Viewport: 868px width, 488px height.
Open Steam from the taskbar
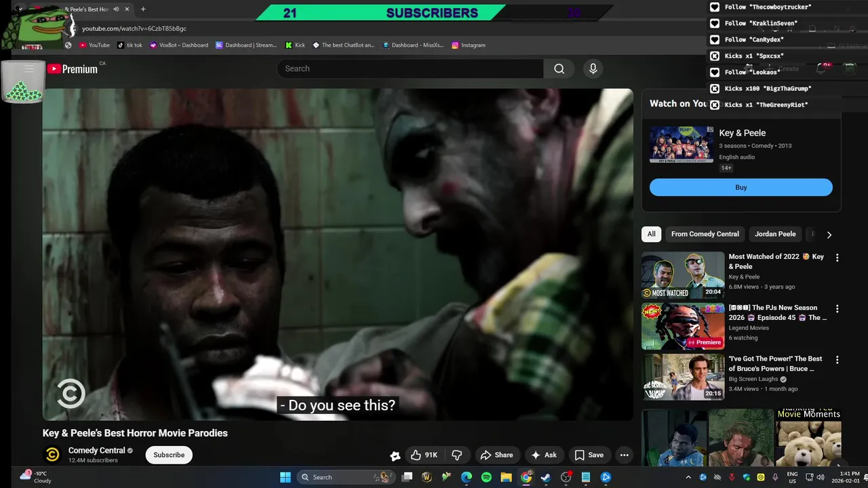[546, 477]
